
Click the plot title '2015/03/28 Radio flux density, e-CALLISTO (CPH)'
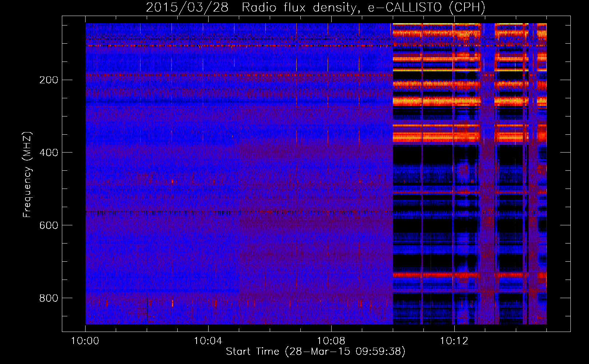click(316, 7)
